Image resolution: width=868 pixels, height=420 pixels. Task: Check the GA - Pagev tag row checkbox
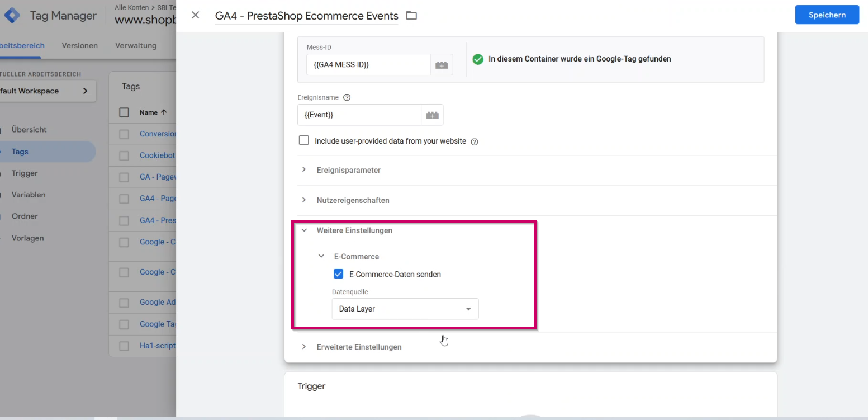[124, 177]
